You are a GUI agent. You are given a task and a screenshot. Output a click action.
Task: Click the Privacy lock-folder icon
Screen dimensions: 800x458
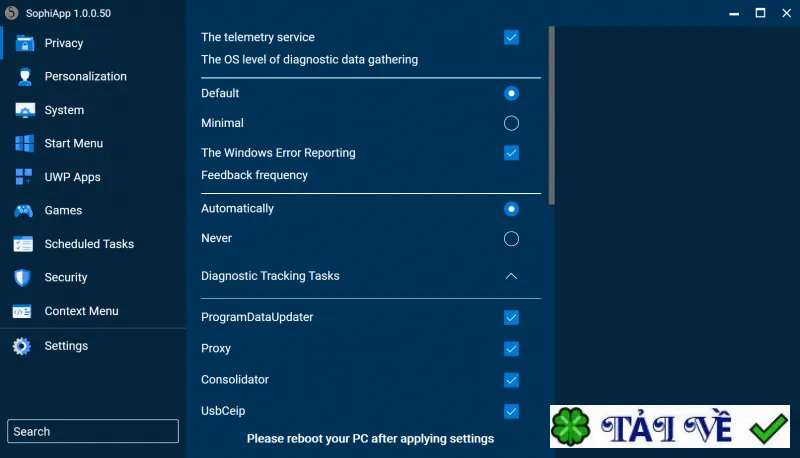24,43
